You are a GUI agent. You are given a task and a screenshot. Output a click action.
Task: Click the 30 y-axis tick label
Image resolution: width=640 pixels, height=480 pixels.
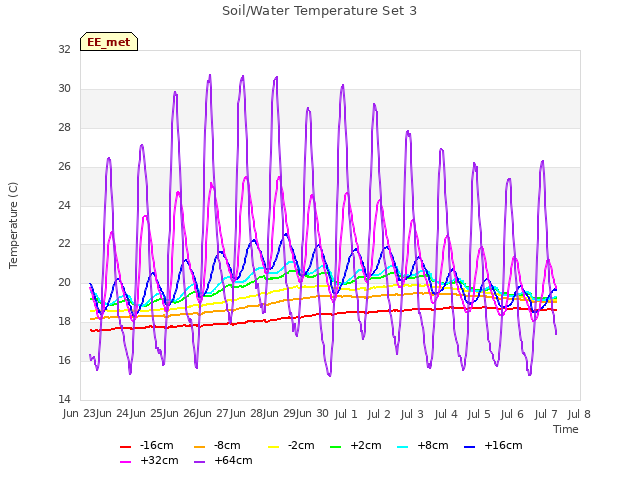click(x=64, y=89)
